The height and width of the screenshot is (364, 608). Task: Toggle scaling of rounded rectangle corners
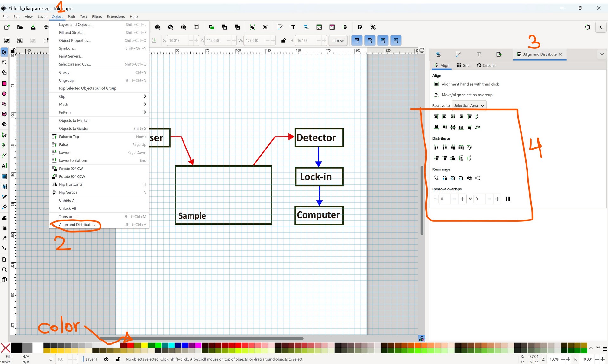point(370,41)
